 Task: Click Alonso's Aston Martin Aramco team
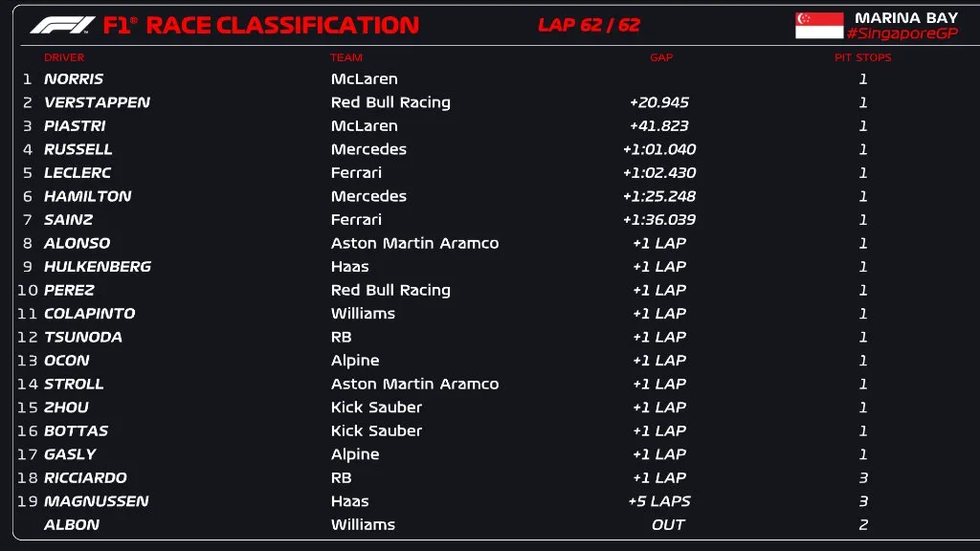click(x=414, y=243)
